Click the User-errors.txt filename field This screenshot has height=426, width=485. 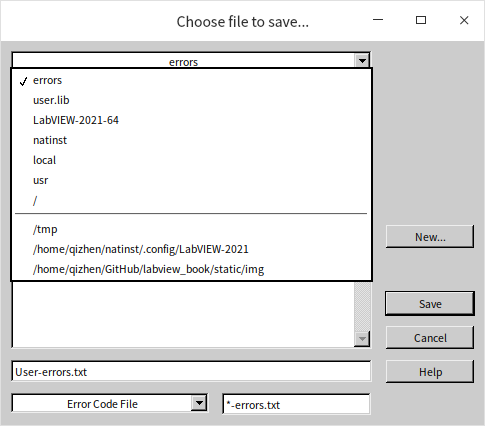191,371
